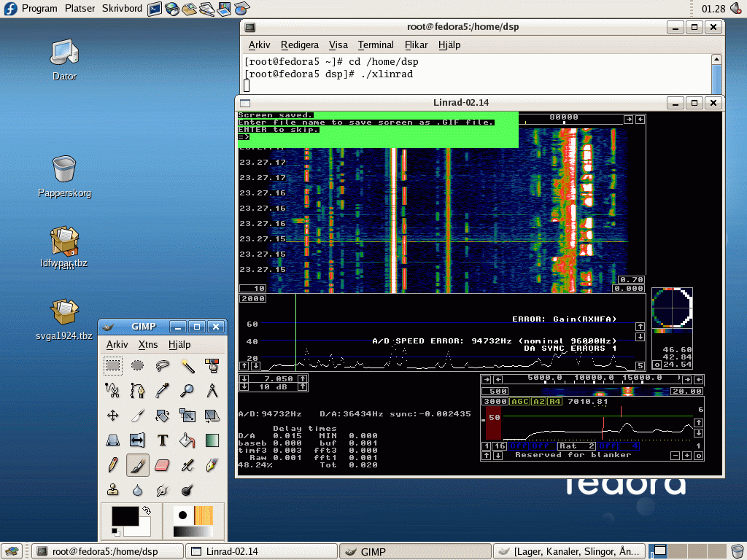Select the Paintbrush tool in GIMP
Image resolution: width=747 pixels, height=560 pixels.
coord(138,464)
